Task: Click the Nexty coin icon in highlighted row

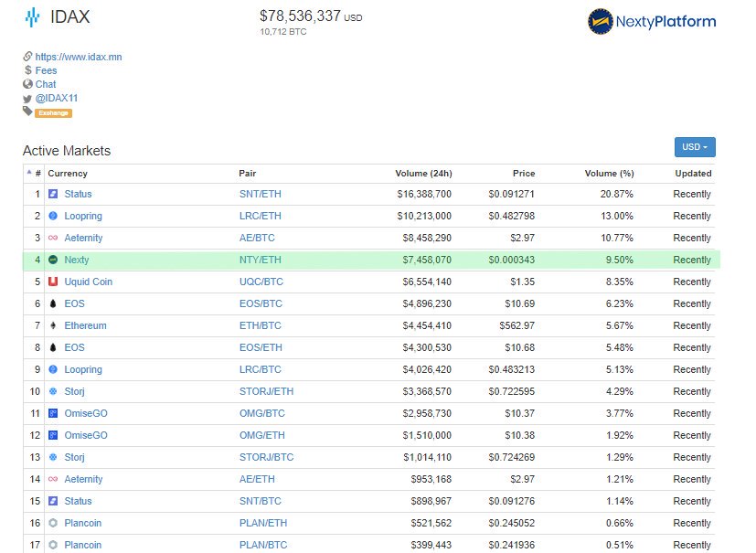Action: tap(53, 260)
